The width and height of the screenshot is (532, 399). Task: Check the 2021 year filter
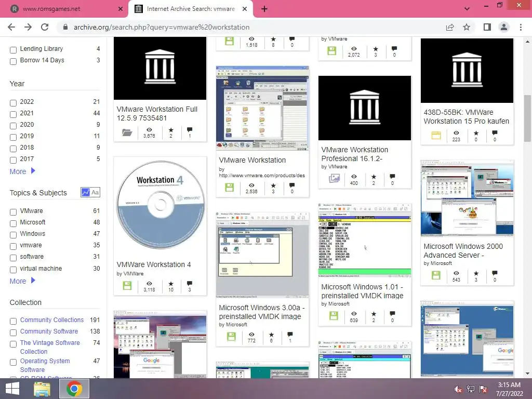13,114
